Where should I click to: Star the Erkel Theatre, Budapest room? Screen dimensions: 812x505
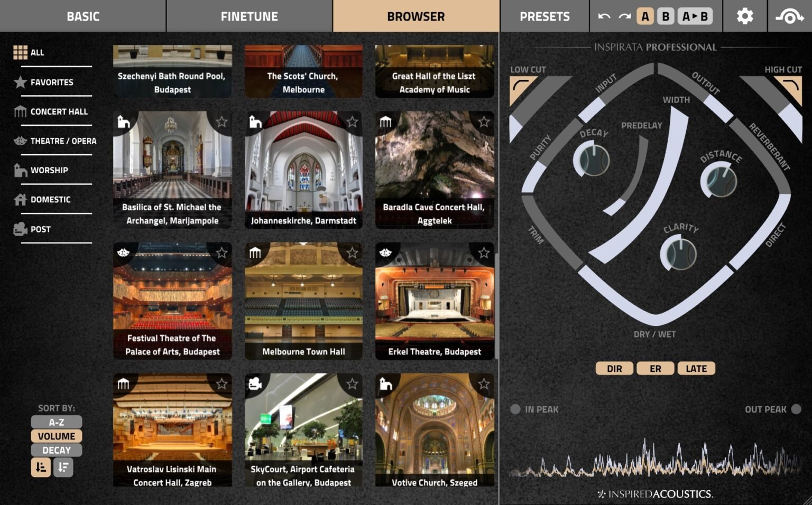click(x=484, y=253)
